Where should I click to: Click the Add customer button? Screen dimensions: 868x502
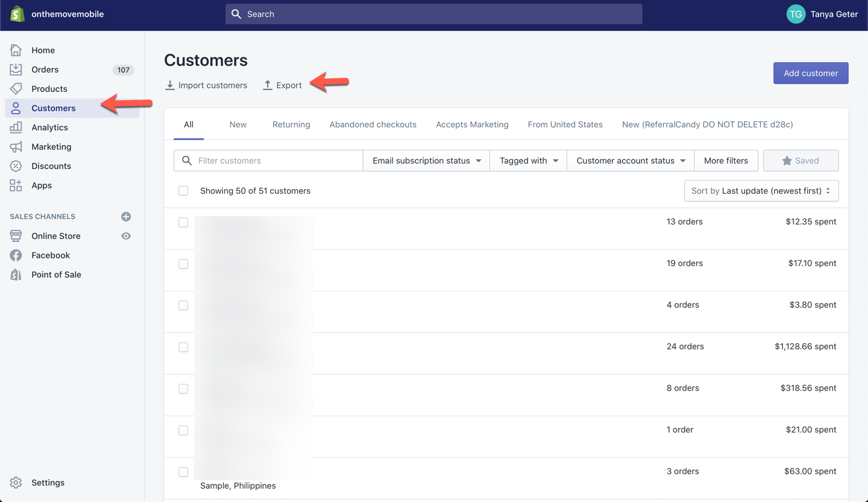(x=811, y=73)
